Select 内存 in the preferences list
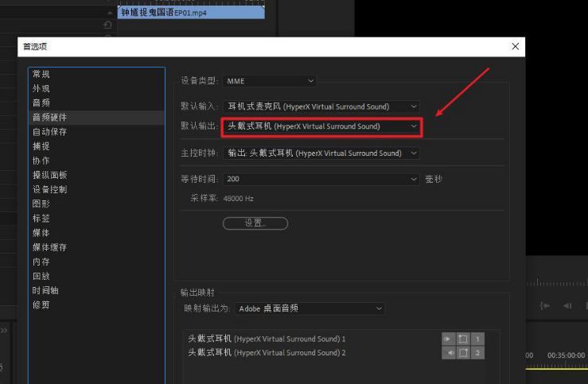The width and height of the screenshot is (588, 384). coord(96,262)
